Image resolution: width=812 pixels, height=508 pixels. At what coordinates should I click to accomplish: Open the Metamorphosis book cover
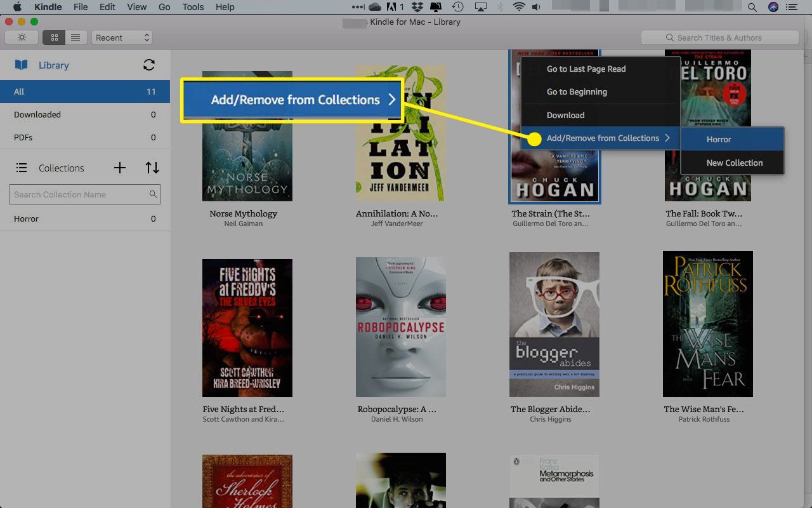554,481
